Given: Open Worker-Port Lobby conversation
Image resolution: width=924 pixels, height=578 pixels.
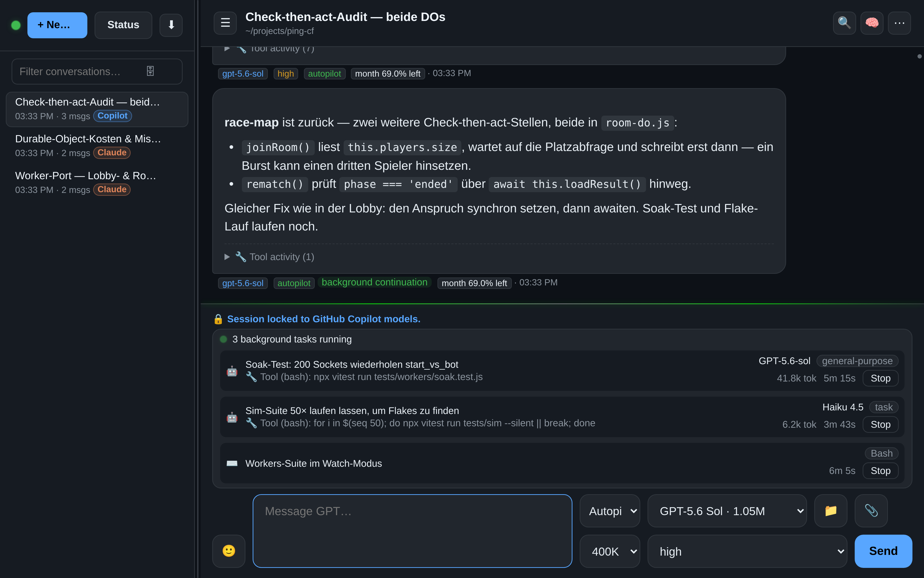Looking at the screenshot, I should pos(97,183).
